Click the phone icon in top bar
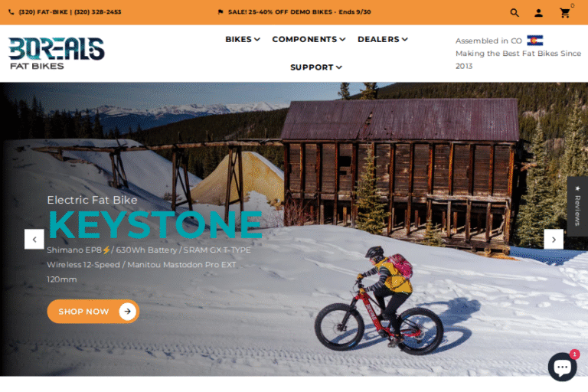588x392 pixels. point(11,12)
